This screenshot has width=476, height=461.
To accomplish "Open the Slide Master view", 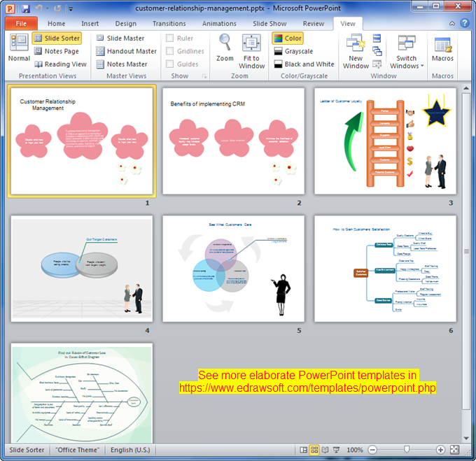I will click(120, 38).
